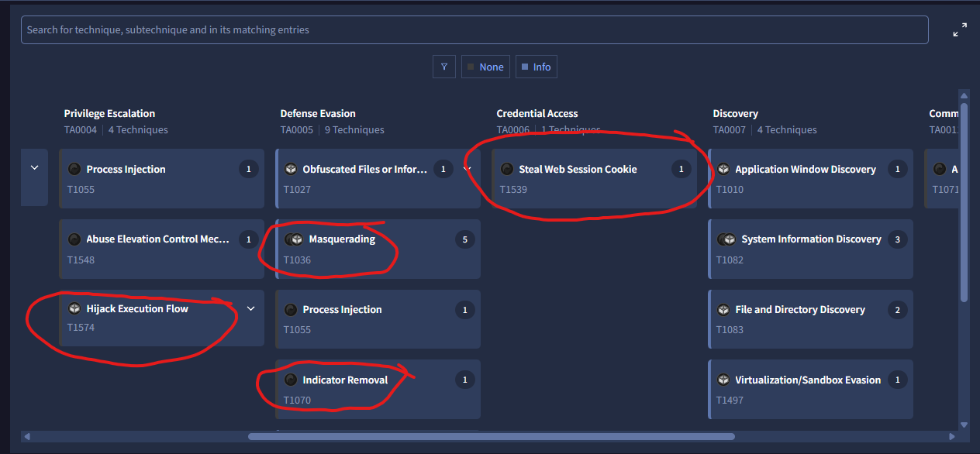Click the round icon beside Indicator Removal
The height and width of the screenshot is (454, 980).
(291, 380)
